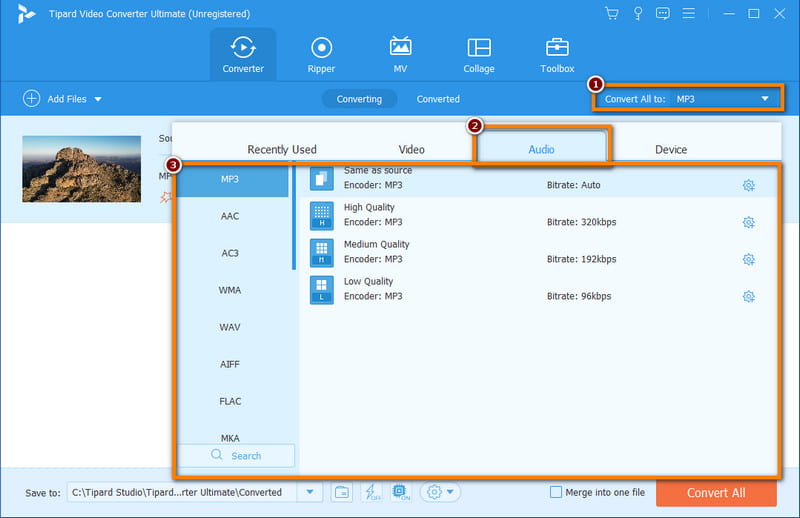Select the Low Quality preset text
The height and width of the screenshot is (518, 800).
pyautogui.click(x=368, y=281)
